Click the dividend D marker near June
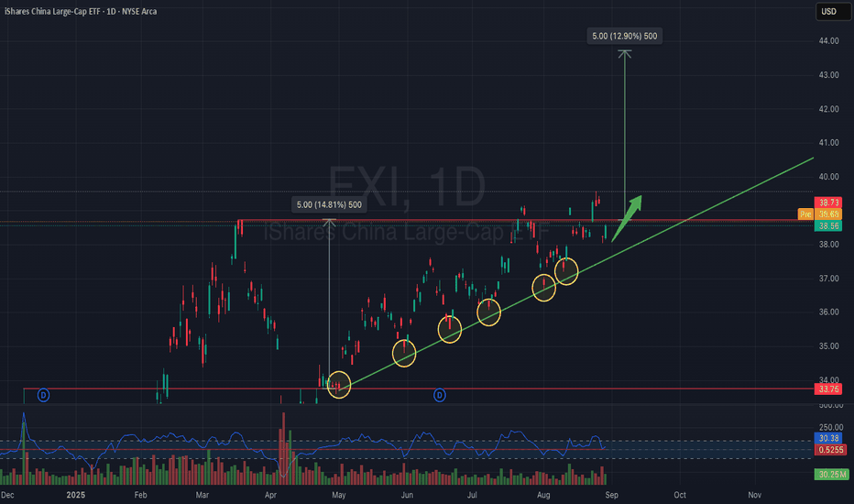 coord(440,395)
